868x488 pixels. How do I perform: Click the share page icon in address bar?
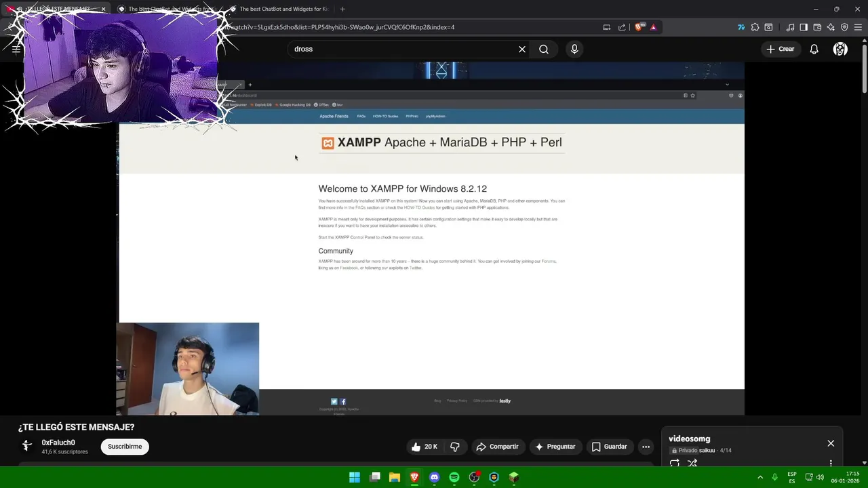pos(622,28)
